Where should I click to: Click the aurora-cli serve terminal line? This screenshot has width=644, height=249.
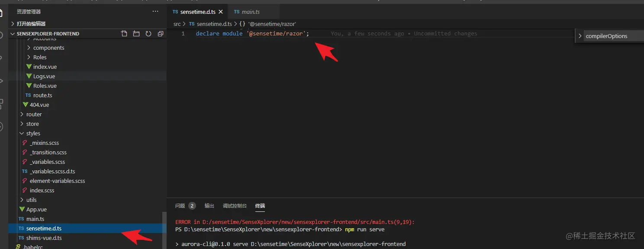pyautogui.click(x=290, y=244)
